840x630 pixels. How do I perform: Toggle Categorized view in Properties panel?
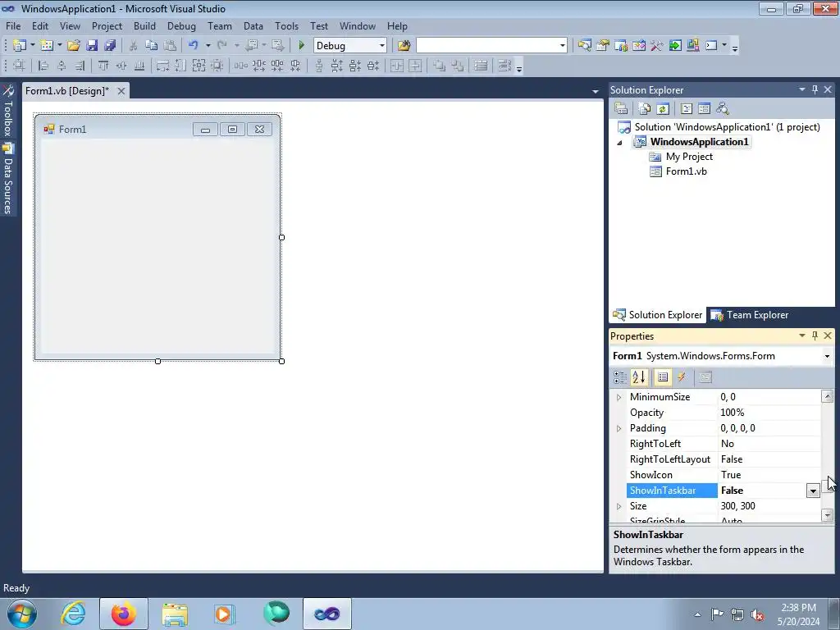[x=620, y=377]
